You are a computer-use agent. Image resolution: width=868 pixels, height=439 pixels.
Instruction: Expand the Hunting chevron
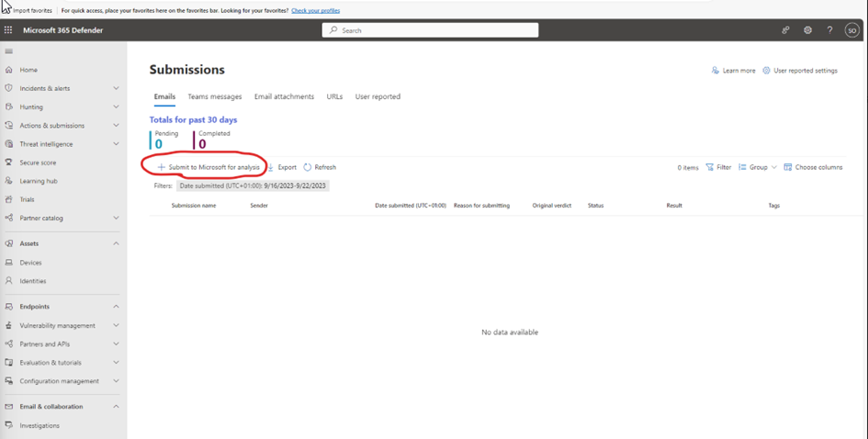tap(116, 107)
